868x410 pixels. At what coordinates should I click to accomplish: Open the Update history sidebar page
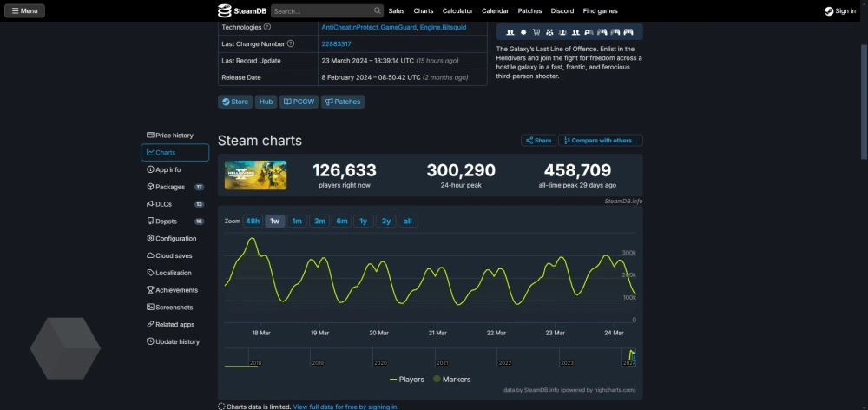(x=177, y=341)
